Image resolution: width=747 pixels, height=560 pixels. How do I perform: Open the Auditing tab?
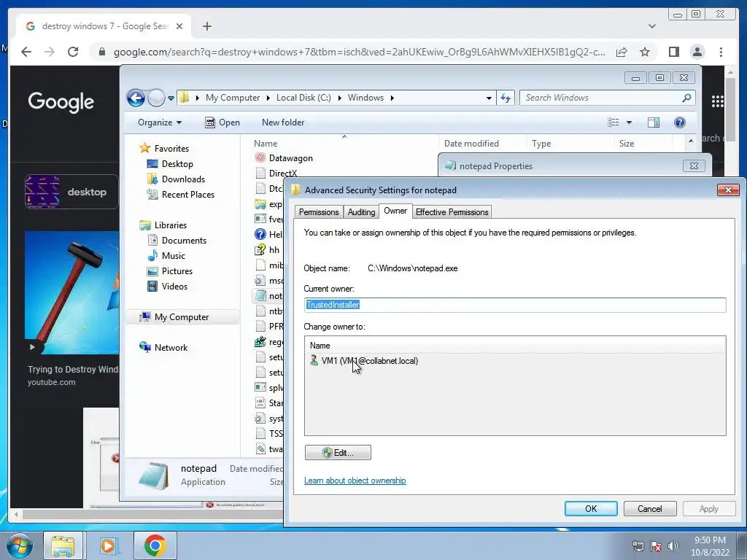[361, 212]
